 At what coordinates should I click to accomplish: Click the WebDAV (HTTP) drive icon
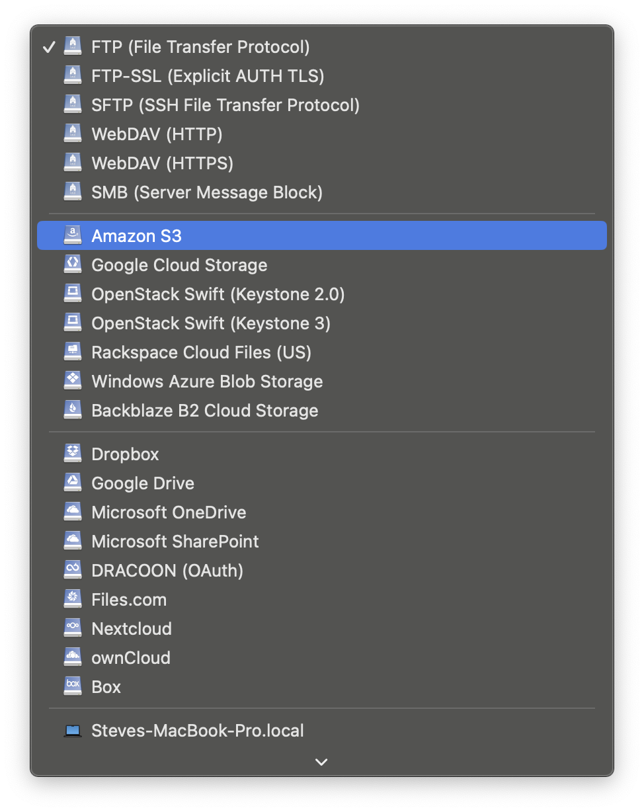[73, 134]
